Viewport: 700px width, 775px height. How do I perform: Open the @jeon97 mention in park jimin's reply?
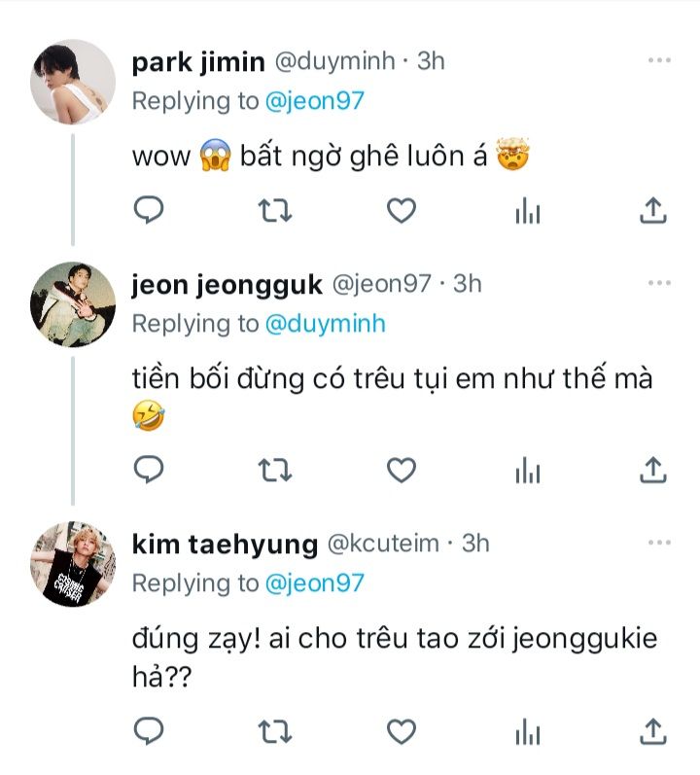click(313, 101)
